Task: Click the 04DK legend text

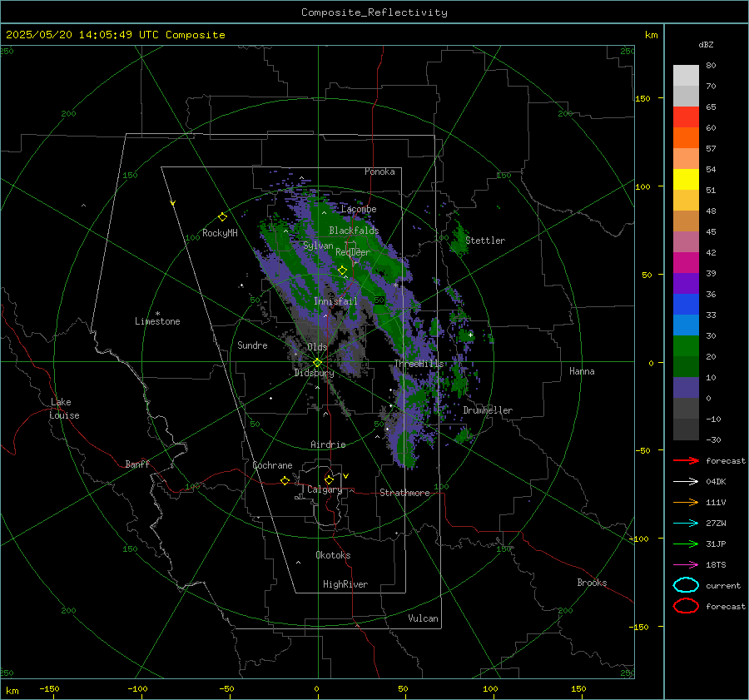Action: point(716,482)
